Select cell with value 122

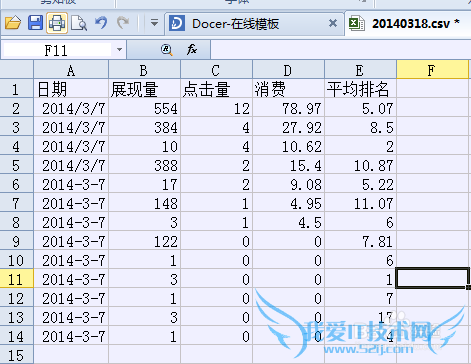coord(144,241)
